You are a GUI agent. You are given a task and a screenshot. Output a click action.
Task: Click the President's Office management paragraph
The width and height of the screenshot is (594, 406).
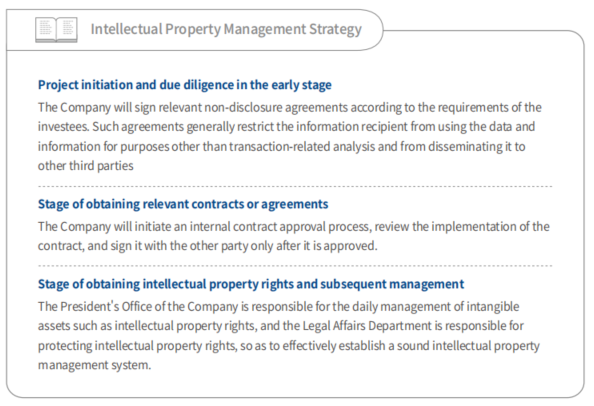click(289, 336)
